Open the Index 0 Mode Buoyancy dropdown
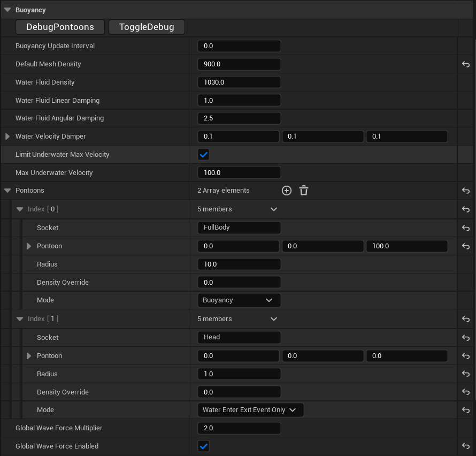Screen dimensions: 476x456 pos(239,300)
